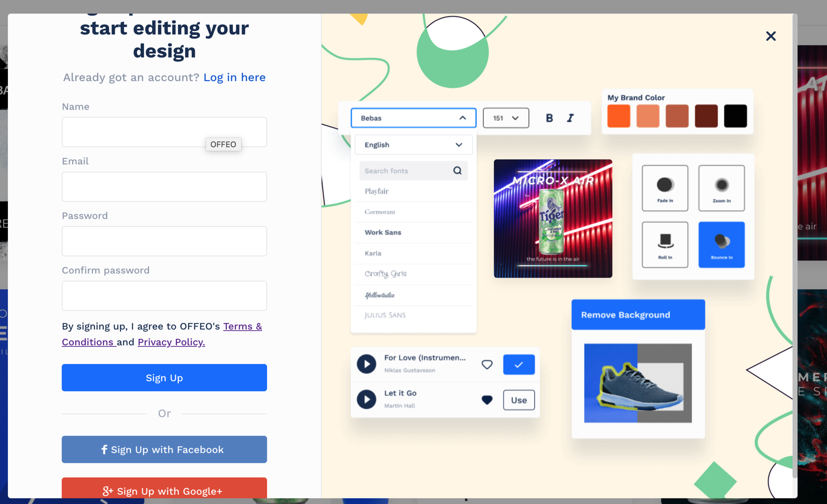Play the Let it Go track
Screen dimensions: 827x504
tap(366, 399)
